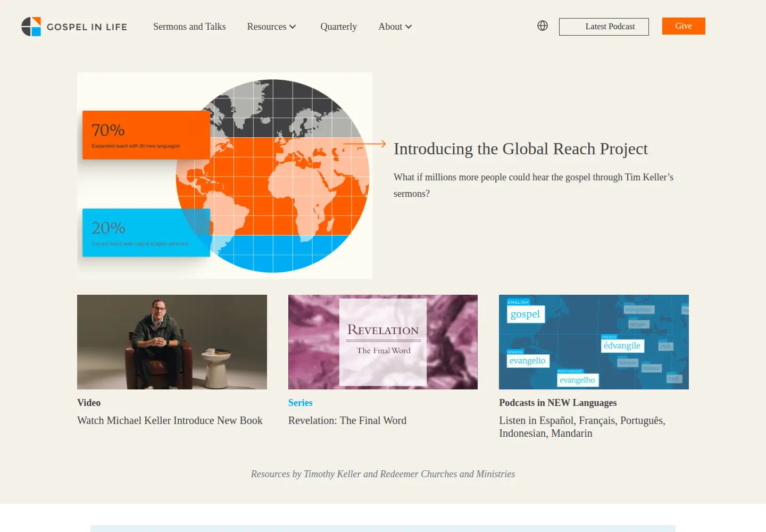Open Sermons and Talks page
Screen dimensions: 766x532
189,27
